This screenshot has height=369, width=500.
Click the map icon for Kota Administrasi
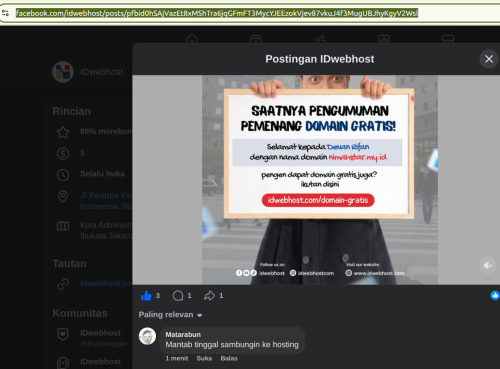[x=63, y=226]
